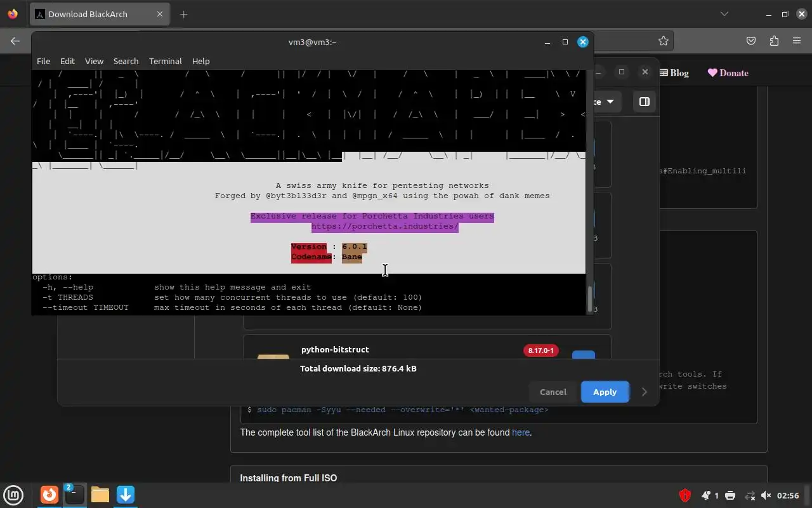Switch to Terminal in the taskbar
Viewport: 812px width, 508px height.
tap(74, 495)
